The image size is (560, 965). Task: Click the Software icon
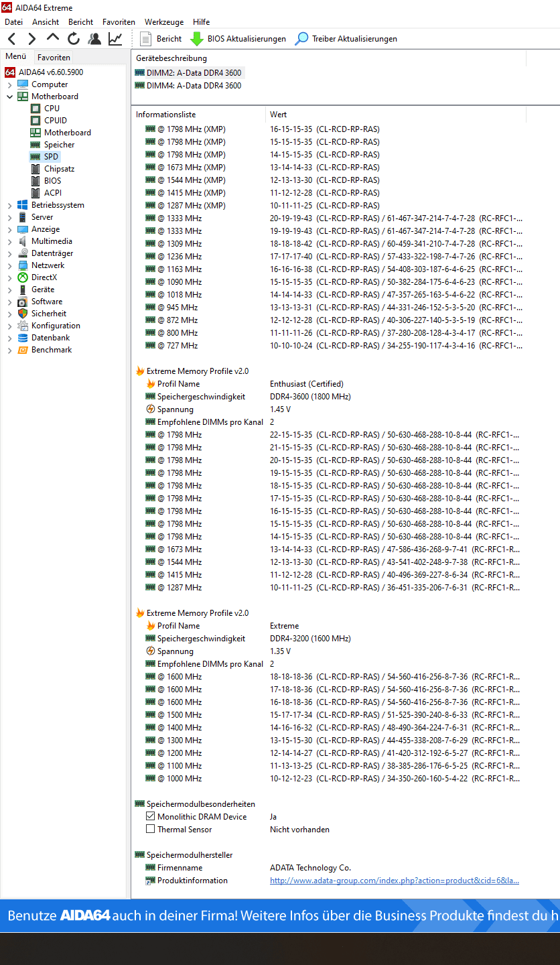click(x=23, y=302)
